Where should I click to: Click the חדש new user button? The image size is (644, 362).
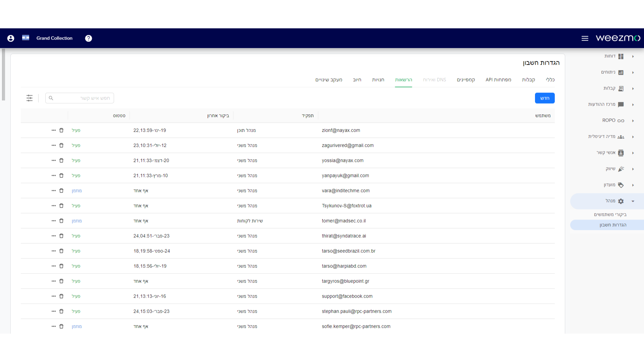pyautogui.click(x=545, y=98)
